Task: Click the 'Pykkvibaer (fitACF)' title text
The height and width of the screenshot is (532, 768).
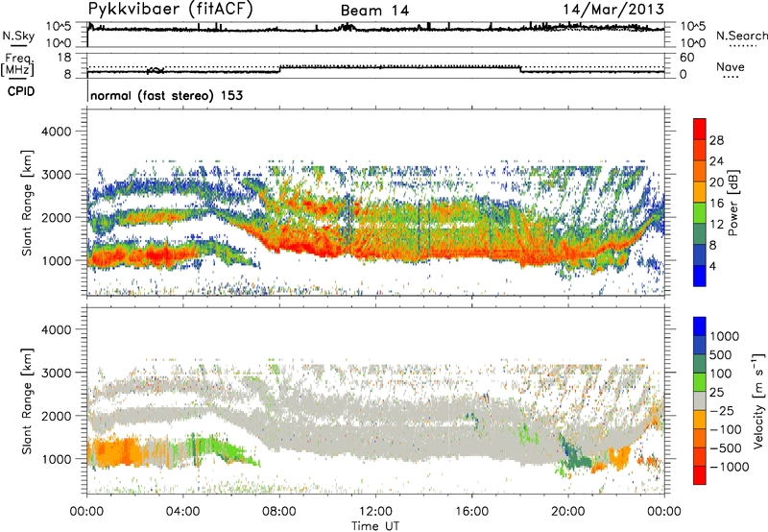Action: pyautogui.click(x=170, y=10)
